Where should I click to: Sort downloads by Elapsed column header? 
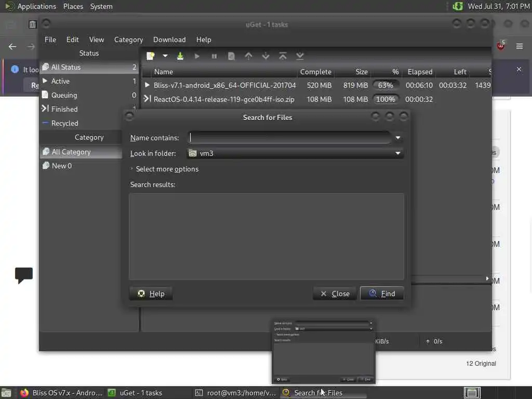click(419, 72)
